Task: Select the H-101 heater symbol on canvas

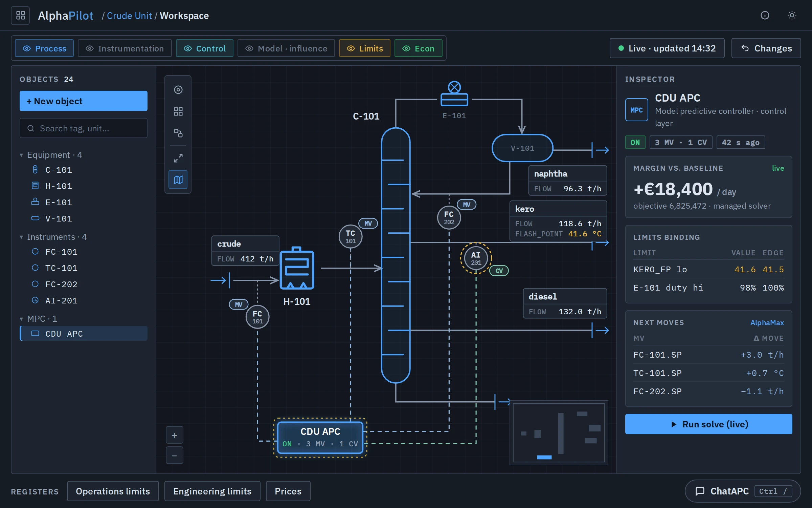Action: click(297, 268)
